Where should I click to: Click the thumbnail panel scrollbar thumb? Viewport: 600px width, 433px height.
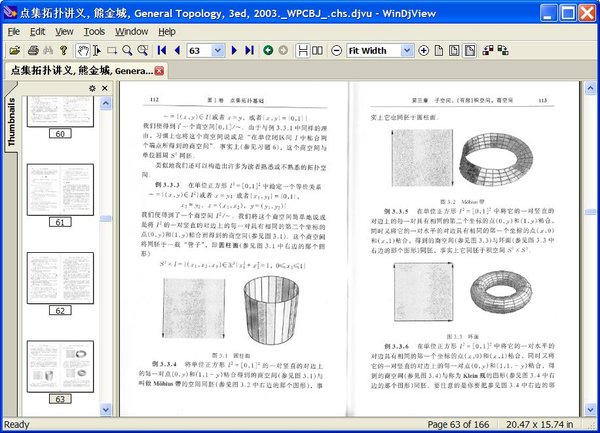point(106,218)
